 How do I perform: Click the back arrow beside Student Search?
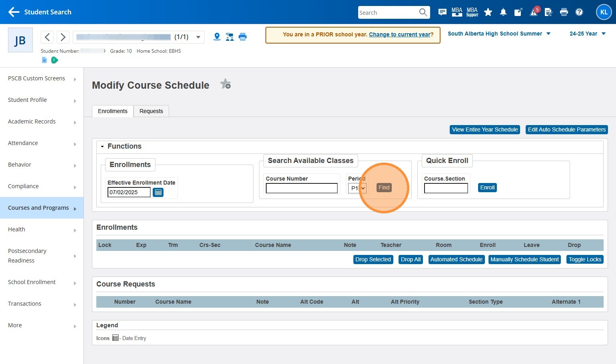[x=14, y=12]
